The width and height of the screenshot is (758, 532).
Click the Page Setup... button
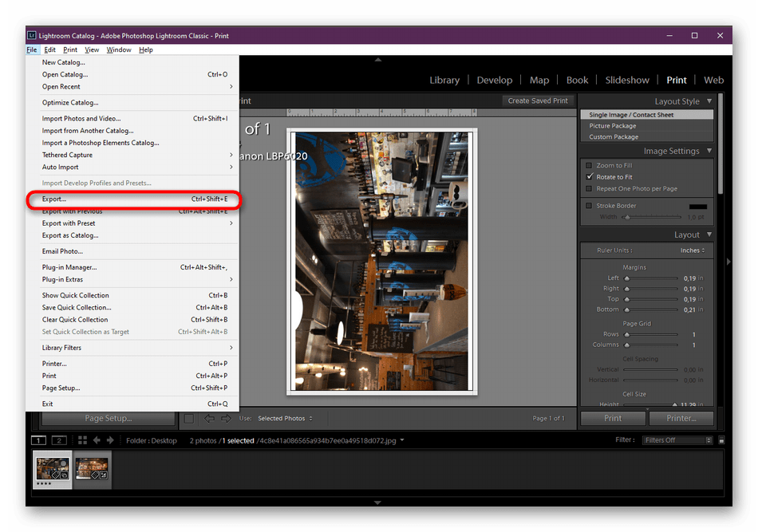pos(109,419)
